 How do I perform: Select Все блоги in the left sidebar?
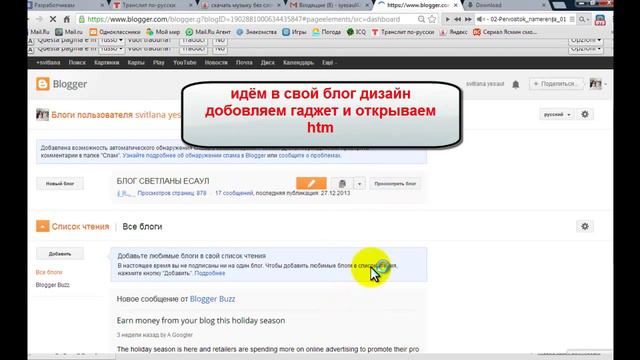click(x=49, y=272)
